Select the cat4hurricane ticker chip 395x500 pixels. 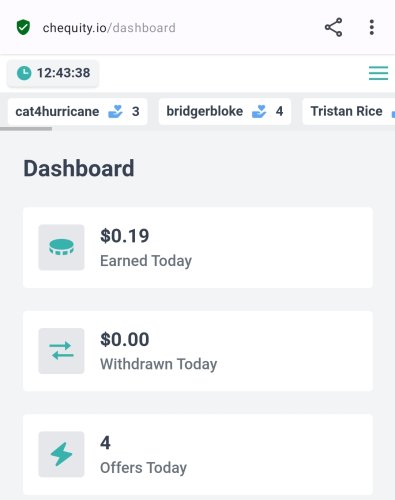(x=77, y=111)
